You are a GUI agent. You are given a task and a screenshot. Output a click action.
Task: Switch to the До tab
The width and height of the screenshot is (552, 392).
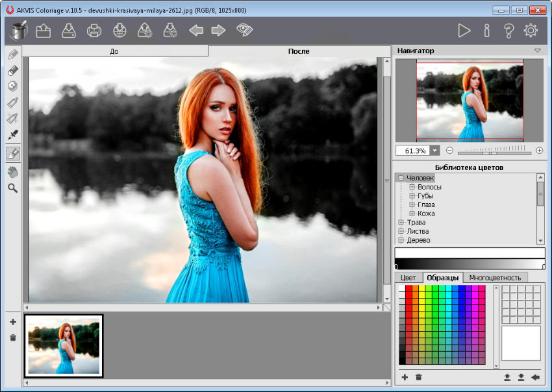[115, 51]
